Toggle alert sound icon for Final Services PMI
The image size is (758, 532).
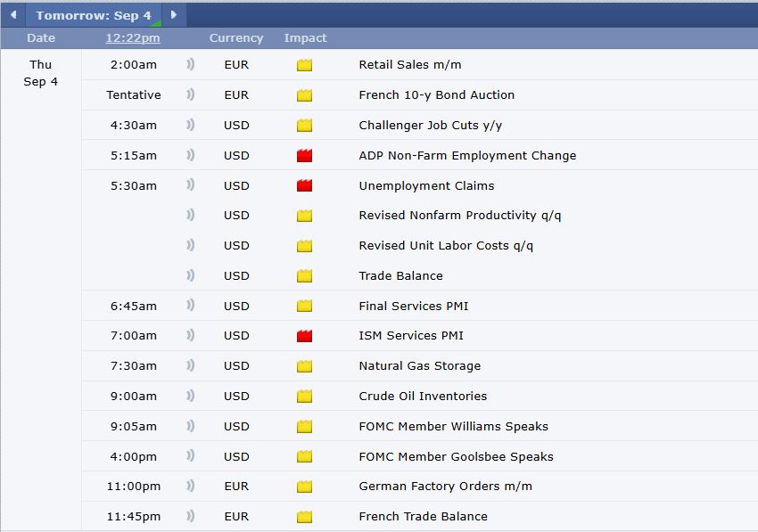191,306
